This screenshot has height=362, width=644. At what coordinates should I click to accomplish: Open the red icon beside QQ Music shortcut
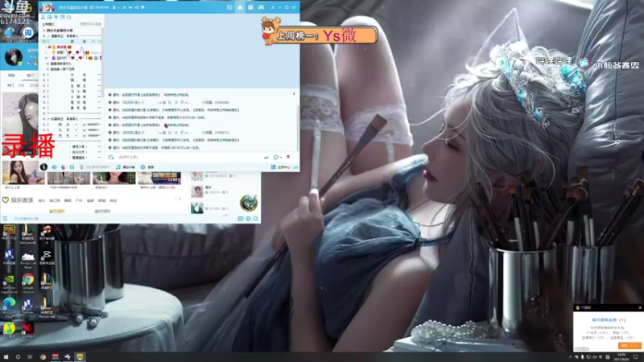pyautogui.click(x=28, y=330)
